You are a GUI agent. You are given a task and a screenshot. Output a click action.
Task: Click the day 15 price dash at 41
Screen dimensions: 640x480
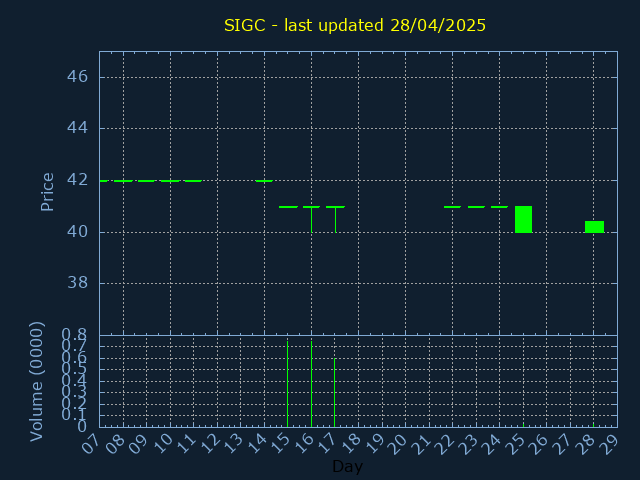coord(288,207)
